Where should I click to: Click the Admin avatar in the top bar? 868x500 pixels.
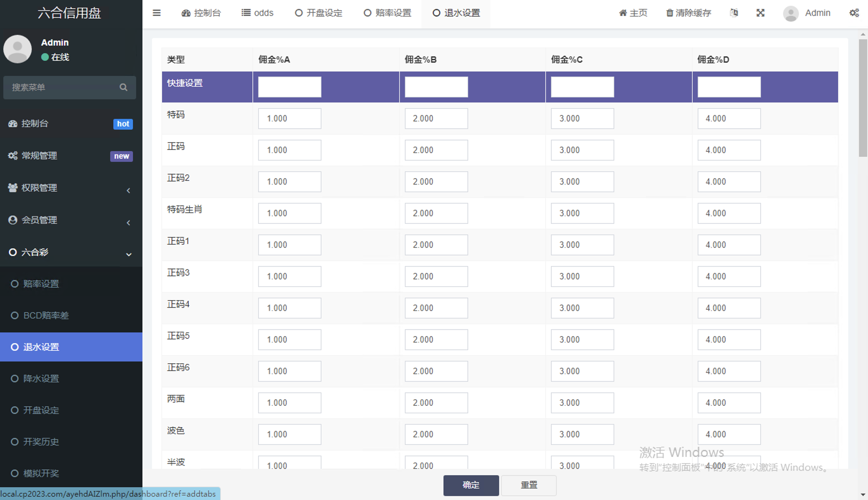click(791, 13)
